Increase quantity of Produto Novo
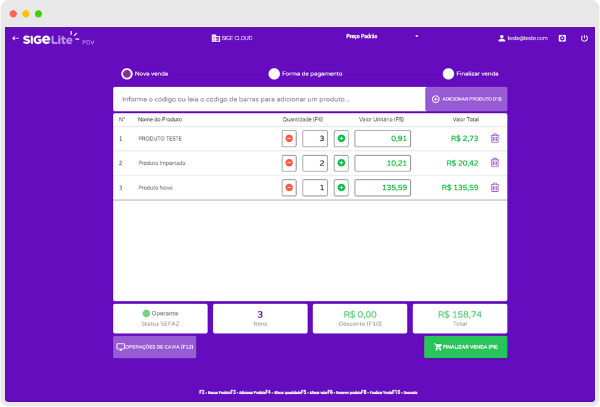 pos(341,187)
